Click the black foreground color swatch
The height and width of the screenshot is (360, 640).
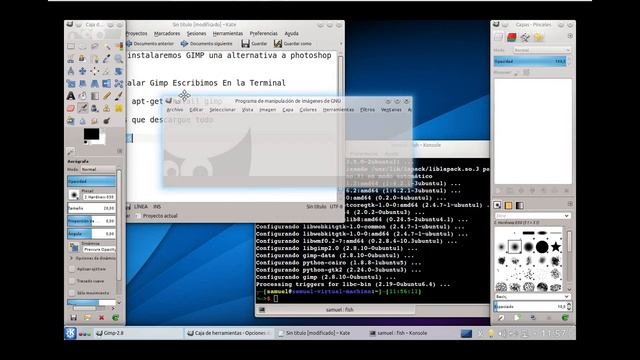(91, 134)
